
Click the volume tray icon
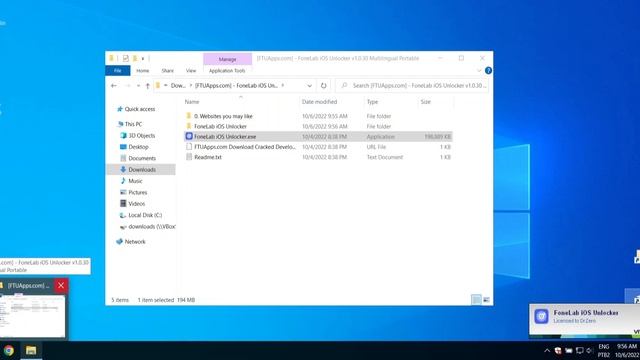tap(589, 351)
